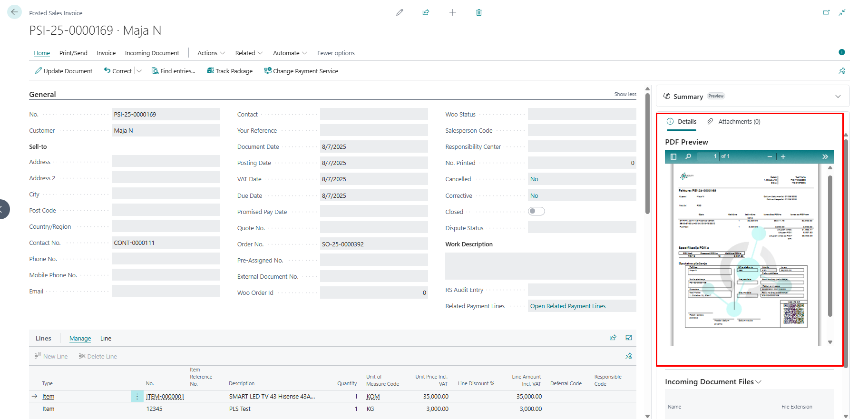Click the 12345 item number cell

[x=155, y=409]
